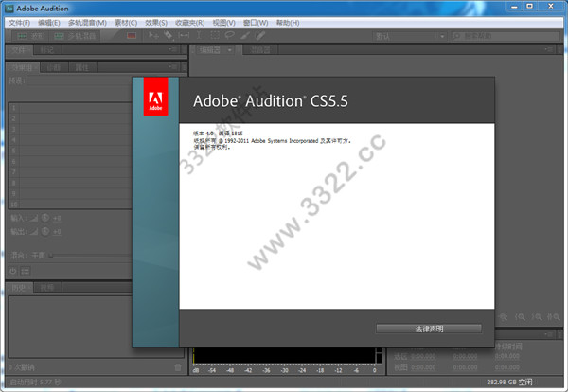This screenshot has width=568, height=392.
Task: Click the rightmost zoom magnifier icon
Action: (x=553, y=317)
